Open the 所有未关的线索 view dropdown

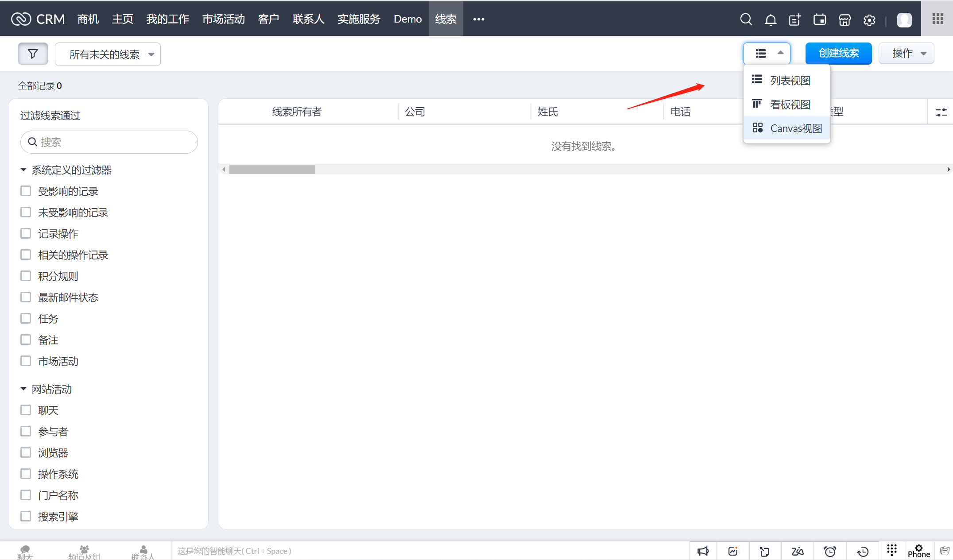pos(108,54)
